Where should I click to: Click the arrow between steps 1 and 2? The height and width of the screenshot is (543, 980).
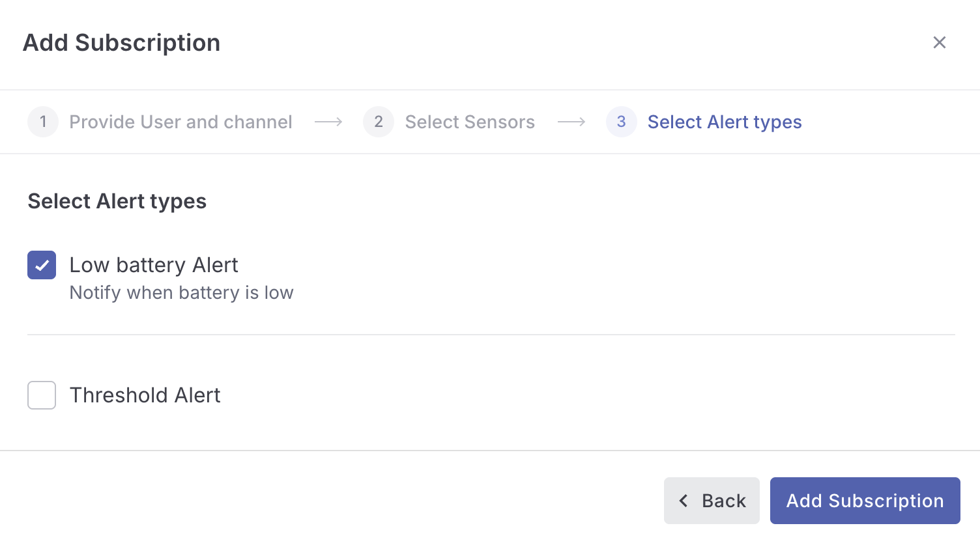[328, 122]
